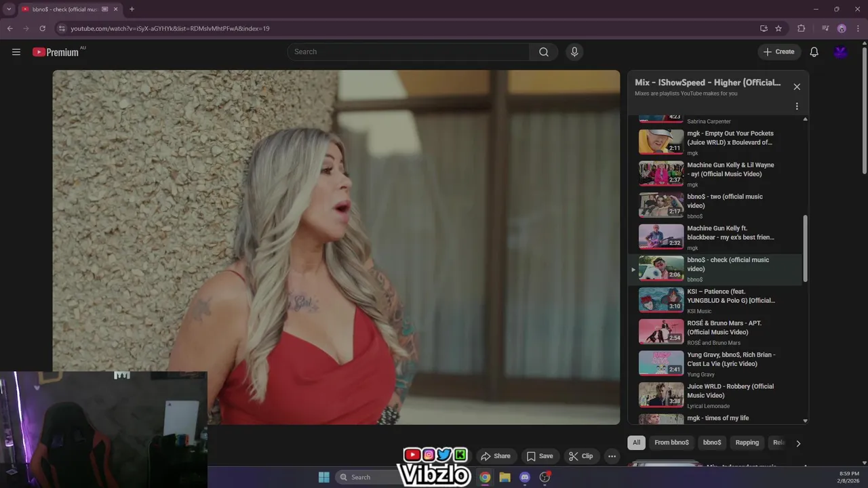
Task: Go back in the browser
Action: [9, 28]
